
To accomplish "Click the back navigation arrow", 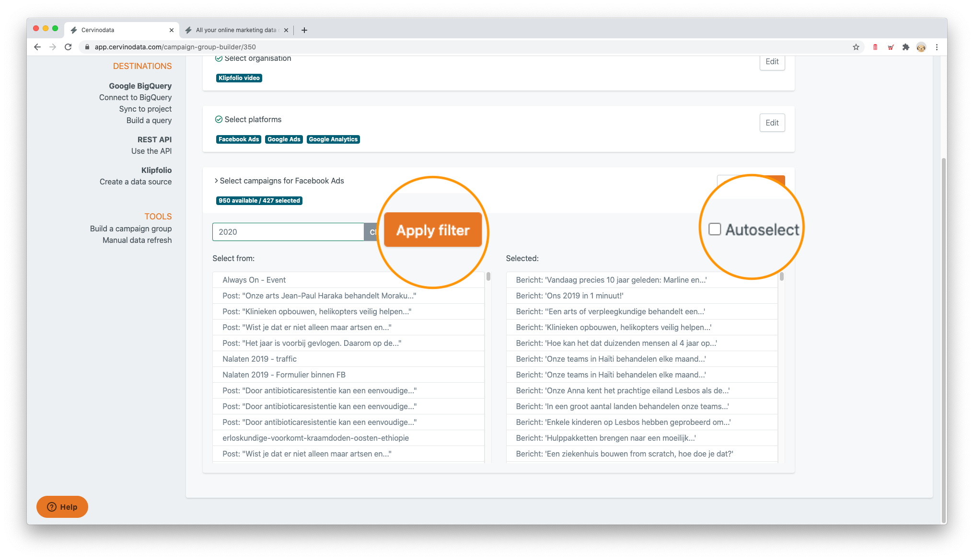I will (x=37, y=47).
